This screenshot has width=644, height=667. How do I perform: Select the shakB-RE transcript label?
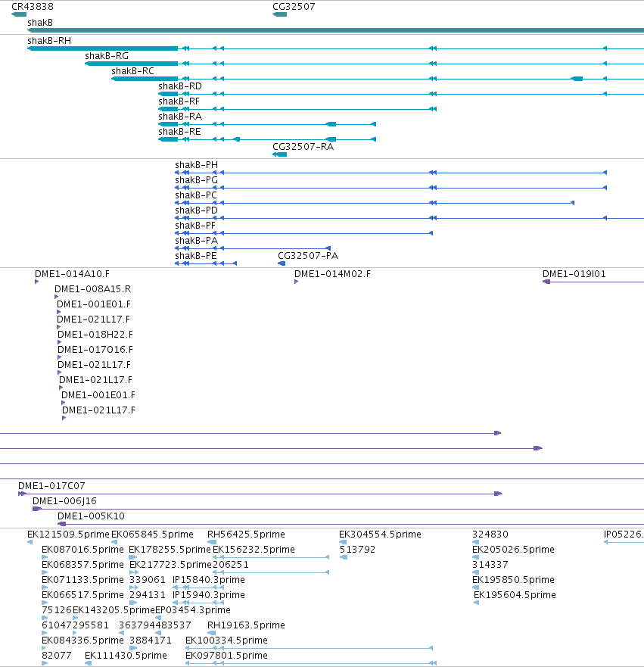(179, 132)
